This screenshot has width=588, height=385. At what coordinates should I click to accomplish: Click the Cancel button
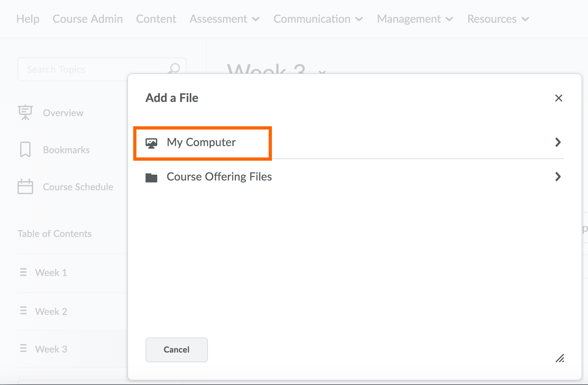(176, 350)
